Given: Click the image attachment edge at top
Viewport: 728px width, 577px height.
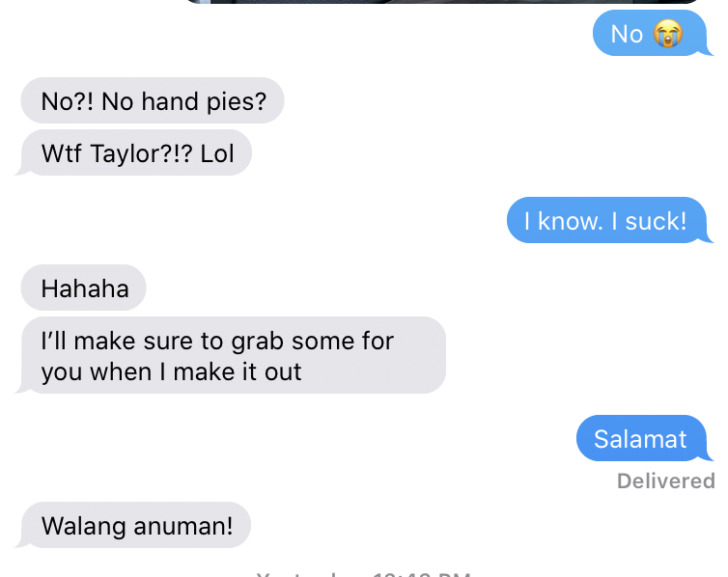Looking at the screenshot, I should [441, 2].
